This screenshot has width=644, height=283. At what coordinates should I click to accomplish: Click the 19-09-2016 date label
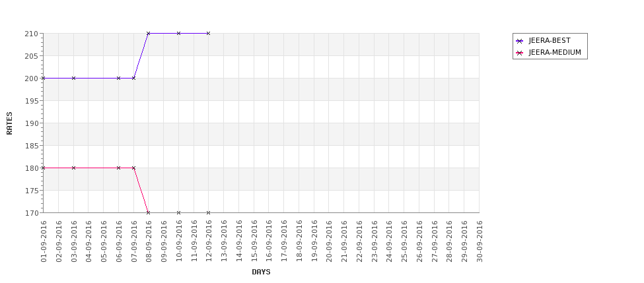[314, 241]
